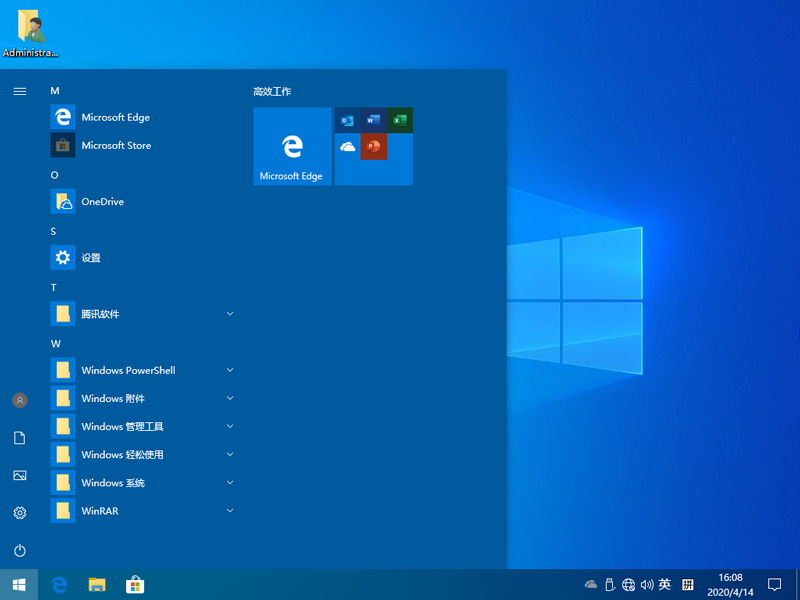Open the volume icon in system tray
Viewport: 800px width, 600px height.
click(x=647, y=584)
